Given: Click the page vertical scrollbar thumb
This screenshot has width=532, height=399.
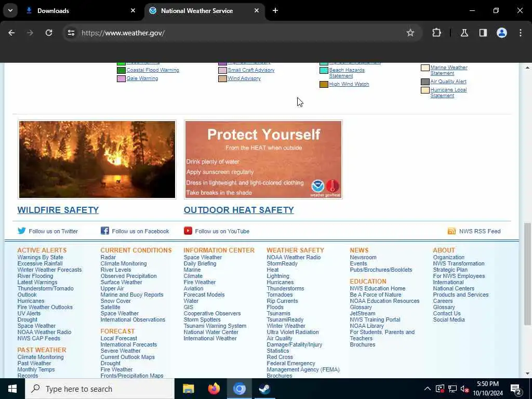Looking at the screenshot, I should (x=527, y=274).
